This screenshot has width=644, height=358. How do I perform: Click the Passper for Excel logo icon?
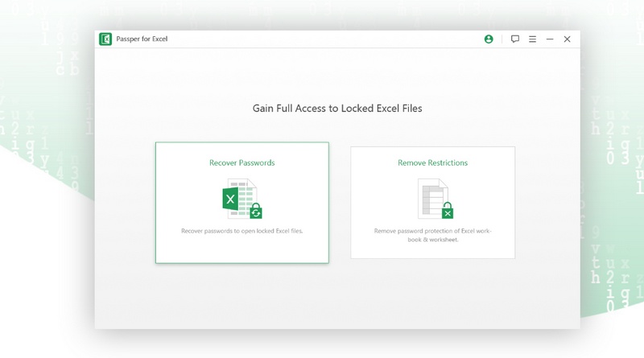pyautogui.click(x=105, y=39)
